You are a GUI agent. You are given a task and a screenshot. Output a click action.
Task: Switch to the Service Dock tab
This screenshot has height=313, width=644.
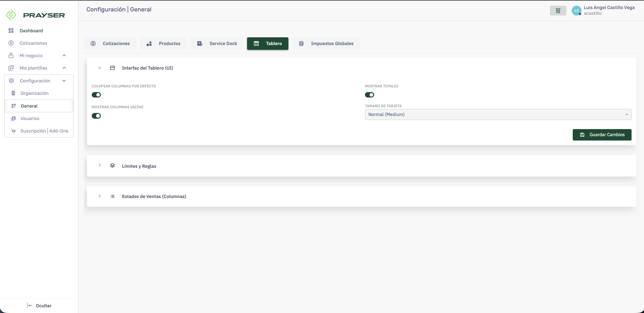(217, 43)
